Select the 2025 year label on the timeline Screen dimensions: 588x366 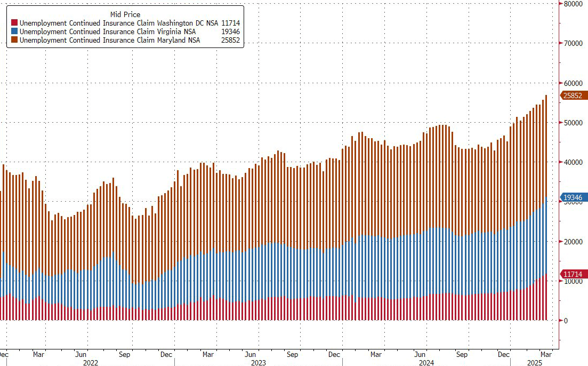click(535, 362)
